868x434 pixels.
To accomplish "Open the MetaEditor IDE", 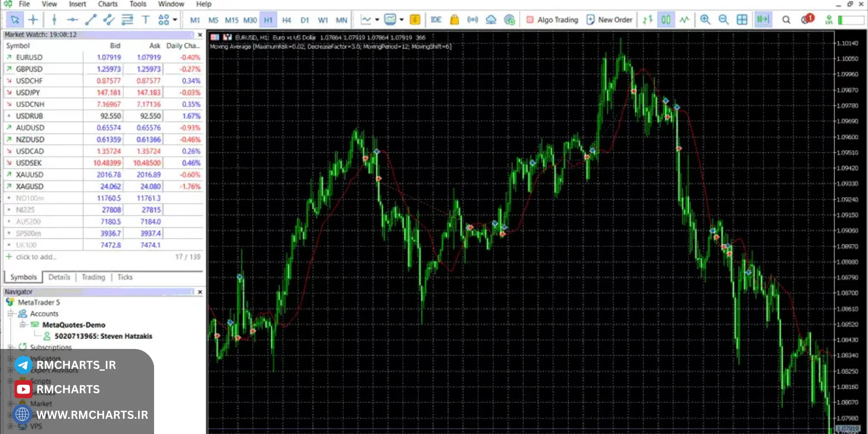I will [x=436, y=20].
